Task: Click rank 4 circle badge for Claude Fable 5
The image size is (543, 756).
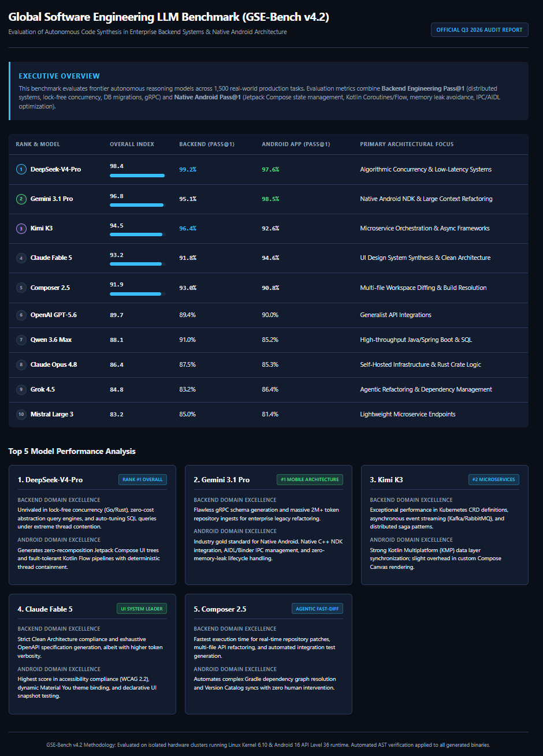Action: pos(21,258)
